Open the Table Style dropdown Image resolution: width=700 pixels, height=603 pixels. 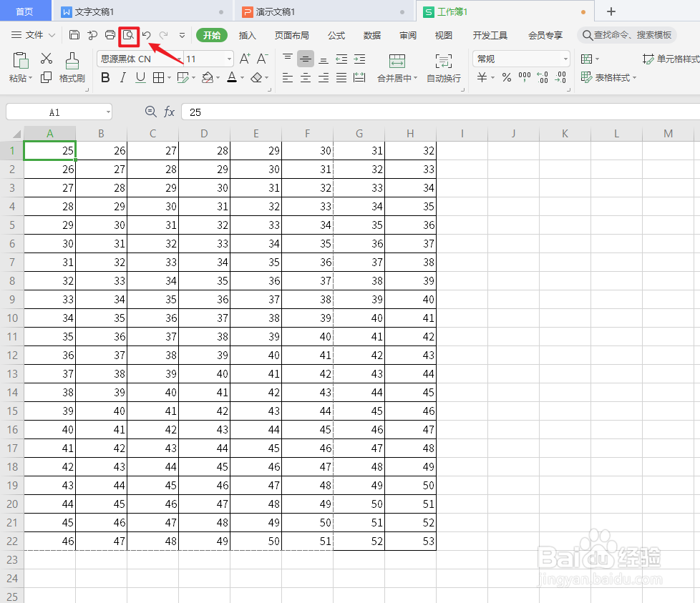(608, 77)
